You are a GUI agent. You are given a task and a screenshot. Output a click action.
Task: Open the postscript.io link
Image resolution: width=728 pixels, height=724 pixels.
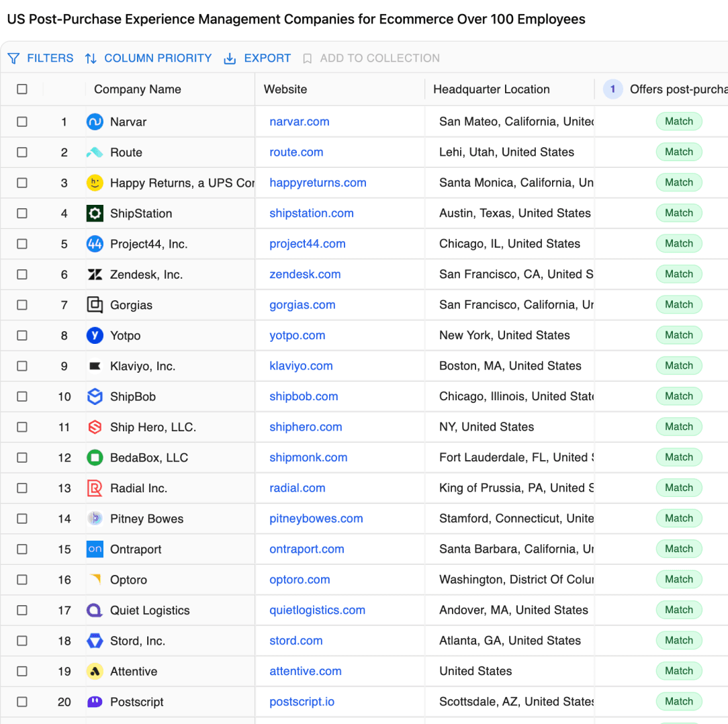(302, 702)
